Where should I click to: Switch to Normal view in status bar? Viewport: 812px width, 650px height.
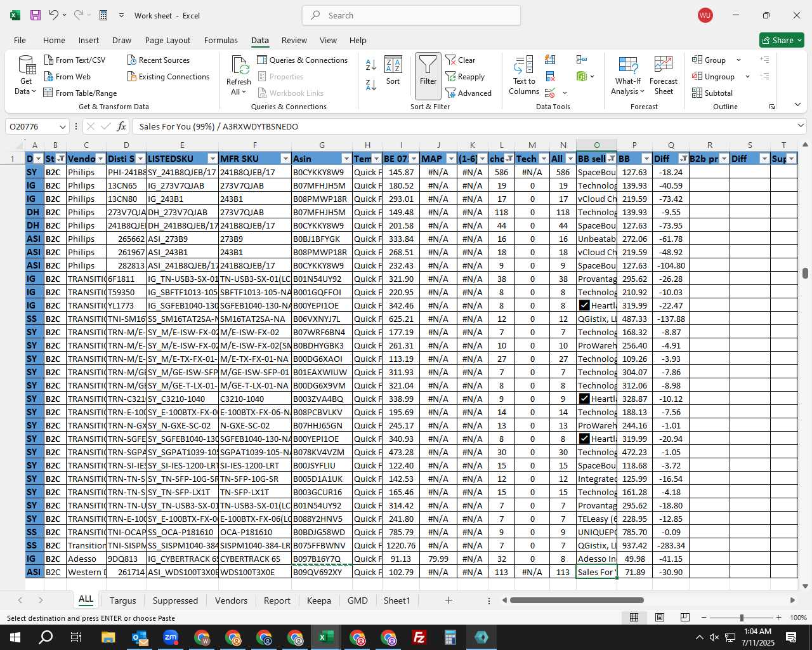point(634,618)
